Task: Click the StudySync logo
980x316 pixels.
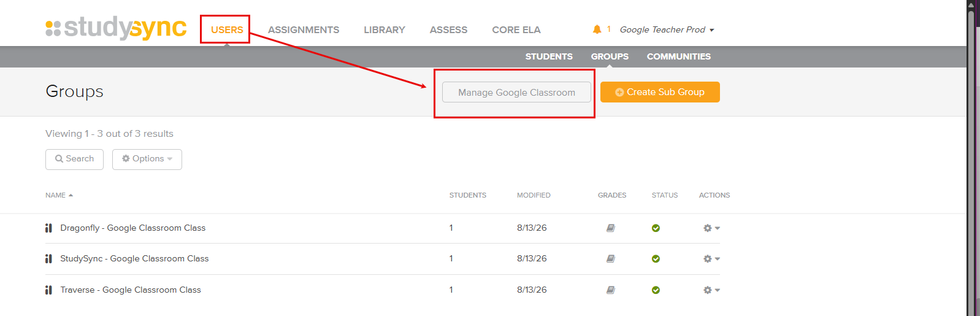Action: point(116,28)
